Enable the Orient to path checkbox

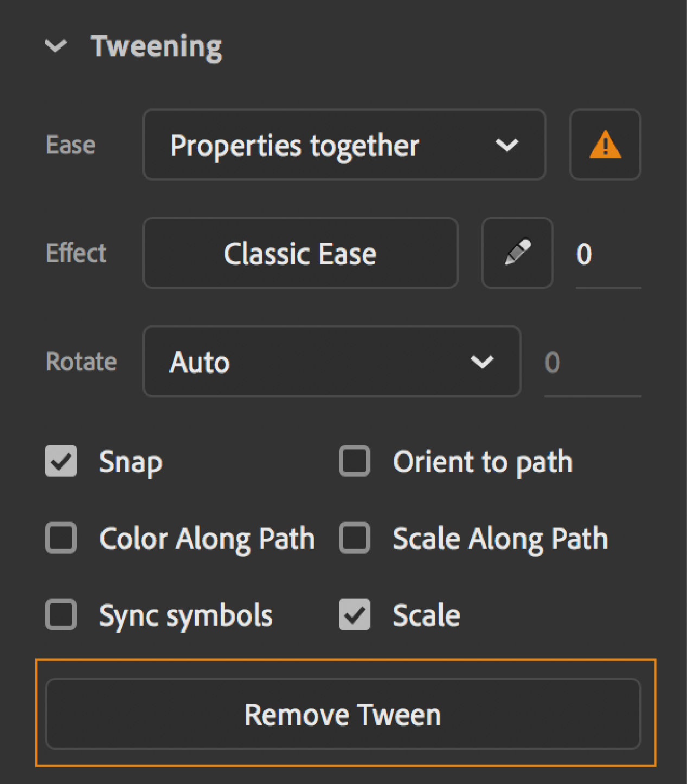(x=355, y=461)
